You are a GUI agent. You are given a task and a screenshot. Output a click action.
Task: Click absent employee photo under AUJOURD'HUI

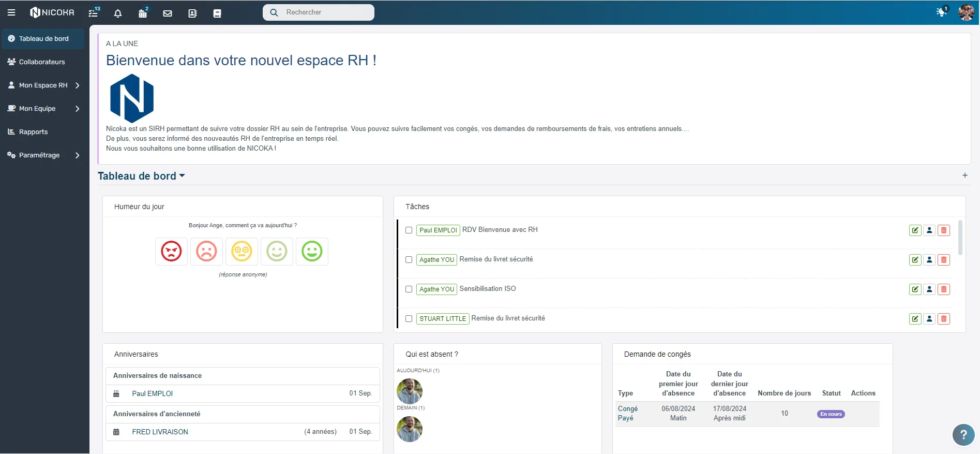click(x=410, y=391)
